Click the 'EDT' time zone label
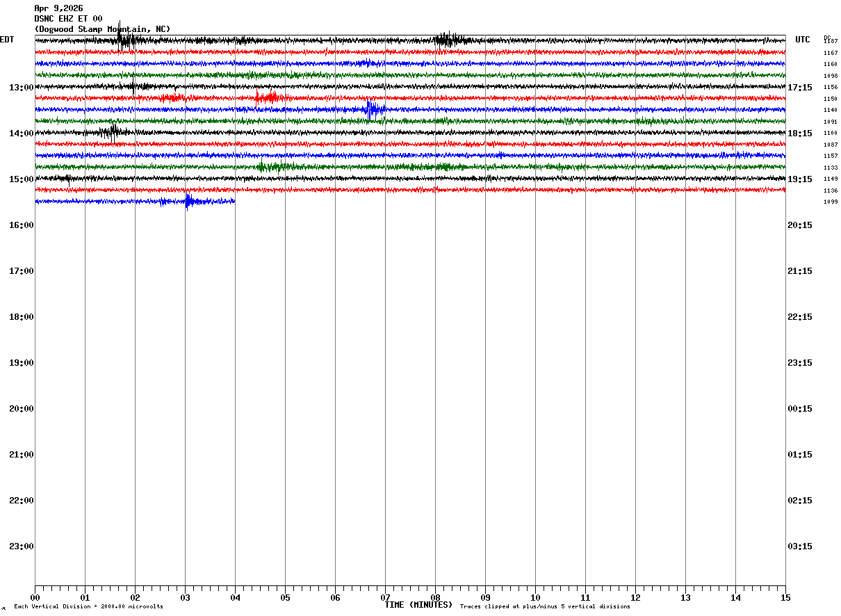Screen dimensions: 841x616 click(x=7, y=40)
